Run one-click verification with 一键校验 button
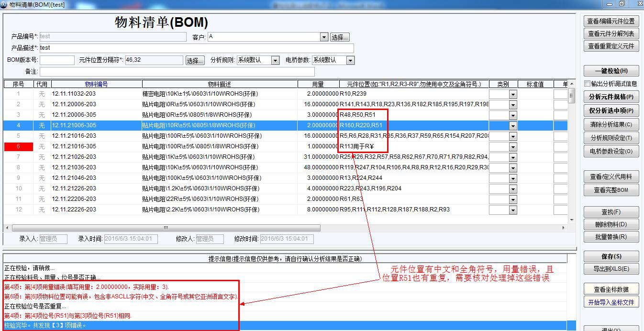The width and height of the screenshot is (644, 331). 610,71
